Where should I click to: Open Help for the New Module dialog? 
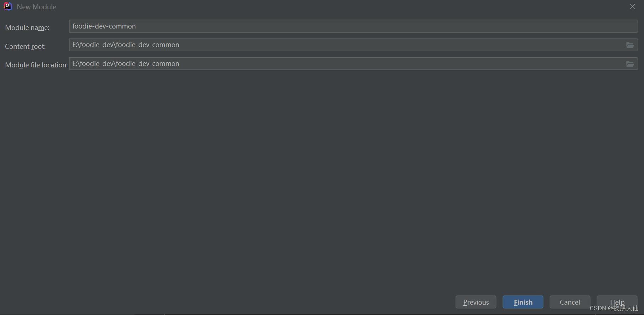pyautogui.click(x=617, y=302)
